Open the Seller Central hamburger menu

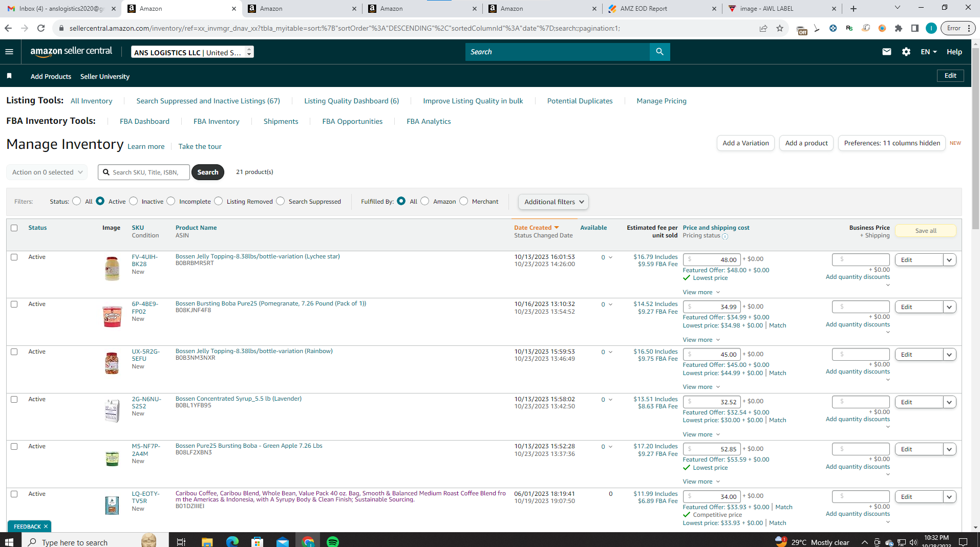(9, 52)
